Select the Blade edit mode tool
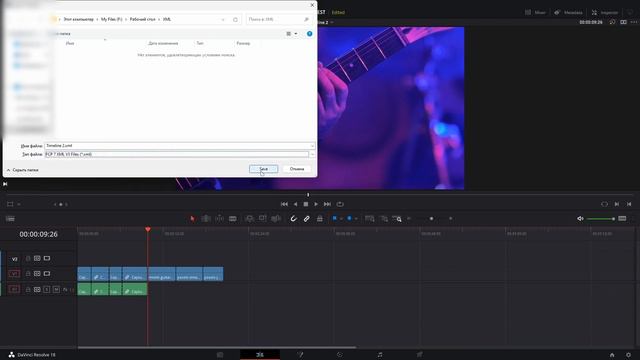Image resolution: width=640 pixels, height=360 pixels. click(233, 219)
